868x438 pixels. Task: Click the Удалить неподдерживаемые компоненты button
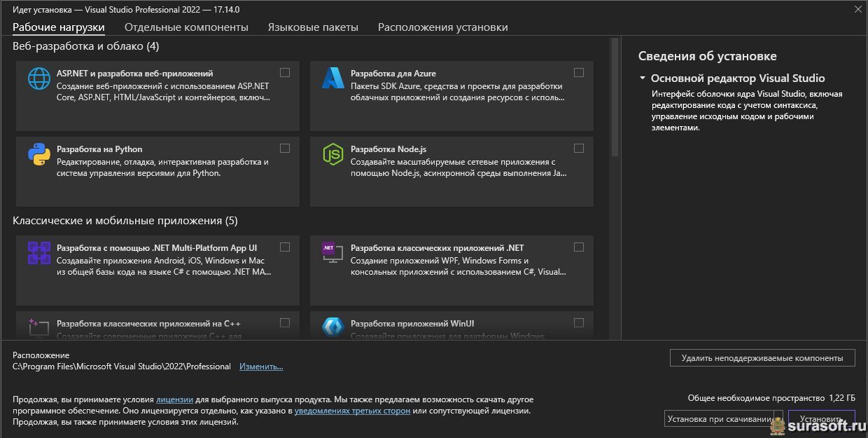point(762,357)
